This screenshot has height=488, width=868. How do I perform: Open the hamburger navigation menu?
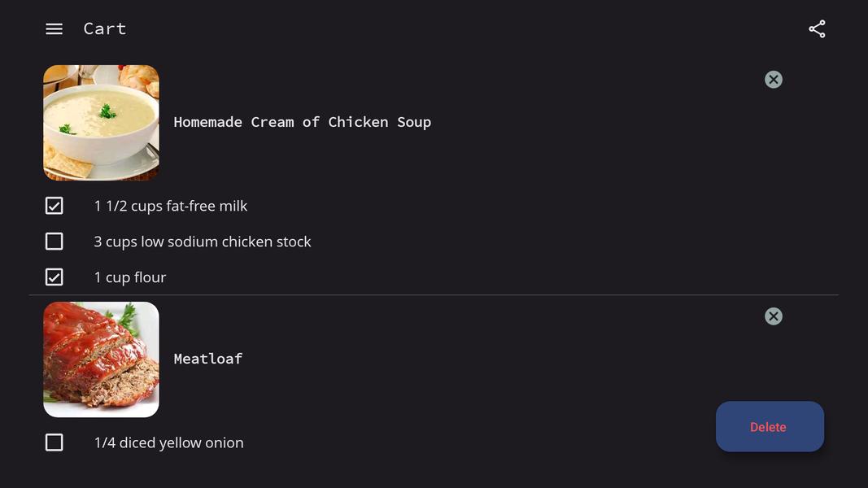click(x=54, y=29)
